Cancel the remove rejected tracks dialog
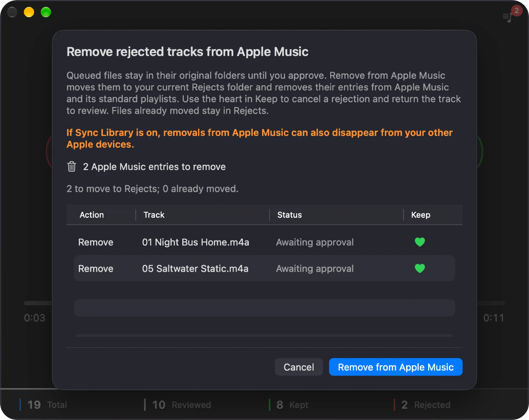Screen dimensions: 529x420 tap(299, 367)
